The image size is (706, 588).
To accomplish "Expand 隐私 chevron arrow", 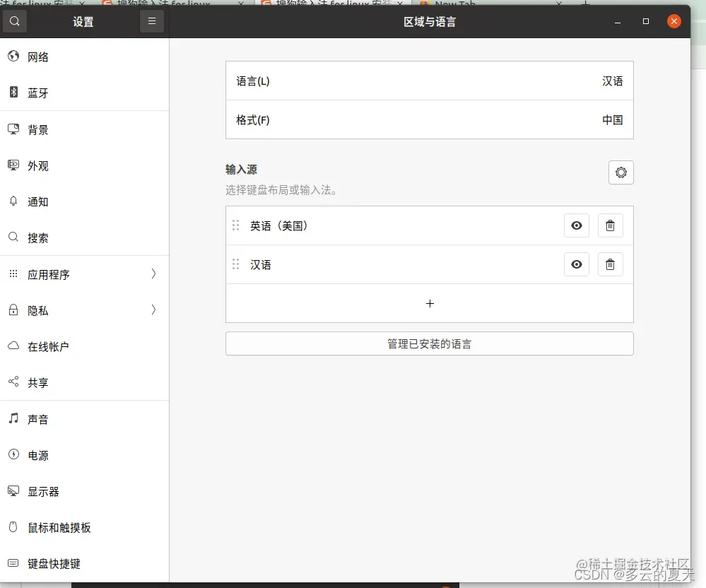I will tap(153, 310).
